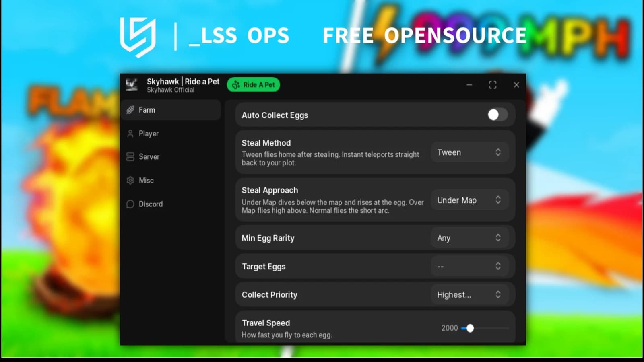Click the Discord chat bubble icon
The image size is (644, 362).
[130, 204]
